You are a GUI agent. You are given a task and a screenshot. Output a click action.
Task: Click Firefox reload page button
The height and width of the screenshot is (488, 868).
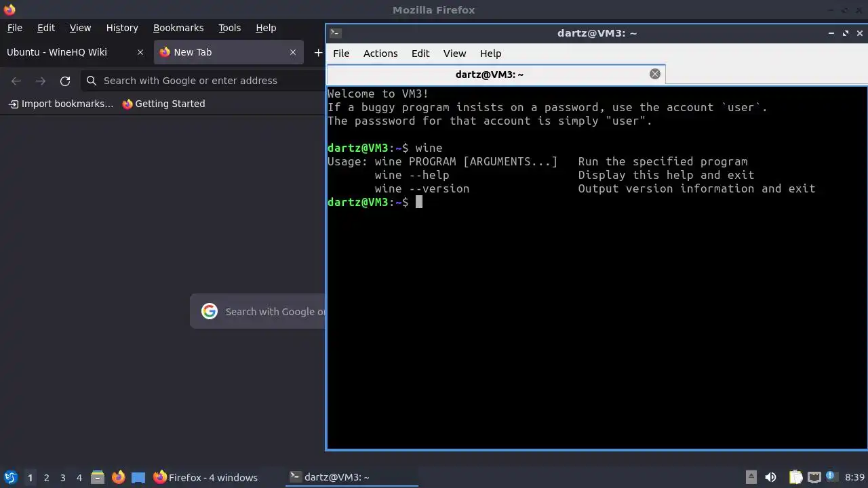65,81
